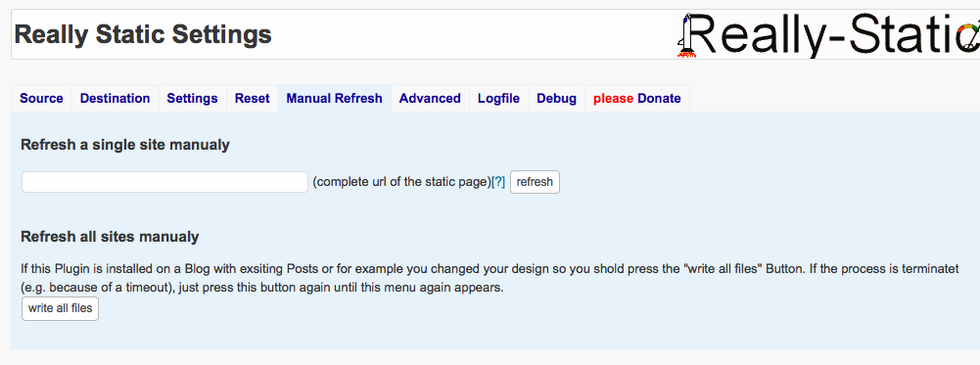Screen dimensions: 980x365
Task: Click the Really-Static logo text
Action: [x=832, y=35]
